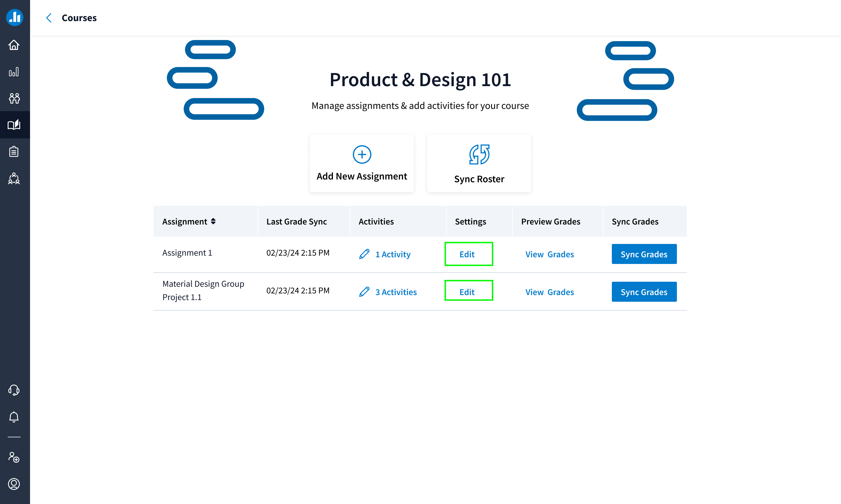Image resolution: width=841 pixels, height=504 pixels.
Task: Click the open book courses sidebar icon
Action: (x=14, y=125)
